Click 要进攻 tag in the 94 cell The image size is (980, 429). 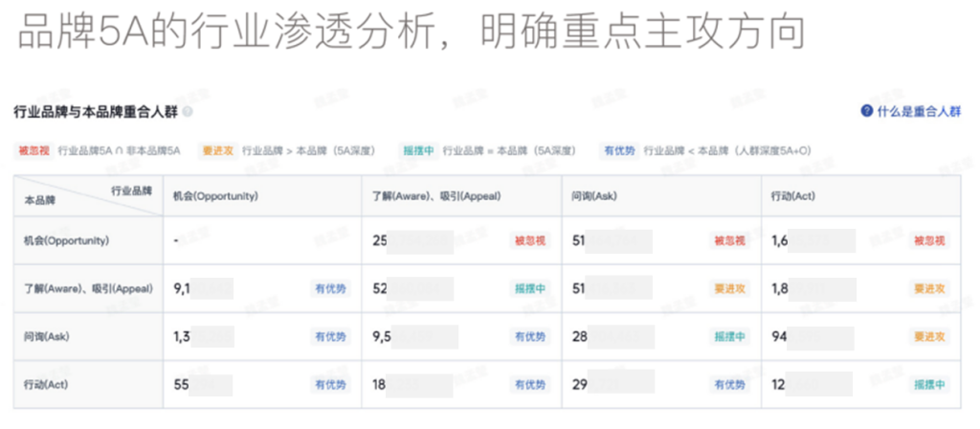(929, 337)
